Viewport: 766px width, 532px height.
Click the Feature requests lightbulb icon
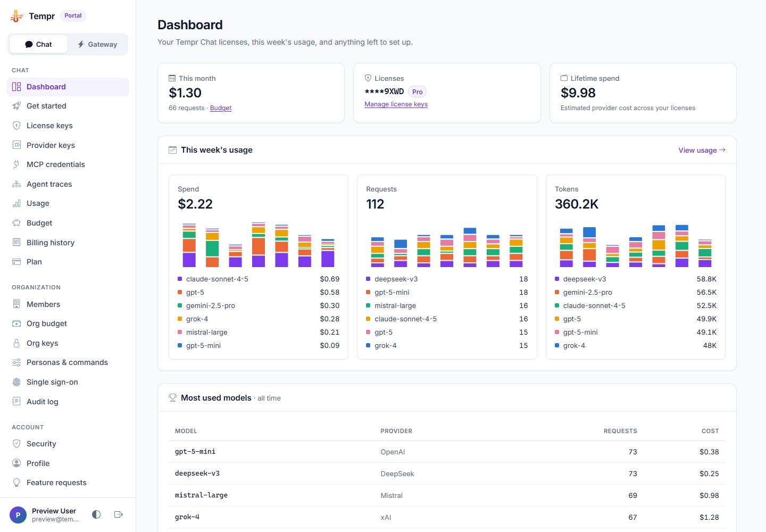click(16, 483)
